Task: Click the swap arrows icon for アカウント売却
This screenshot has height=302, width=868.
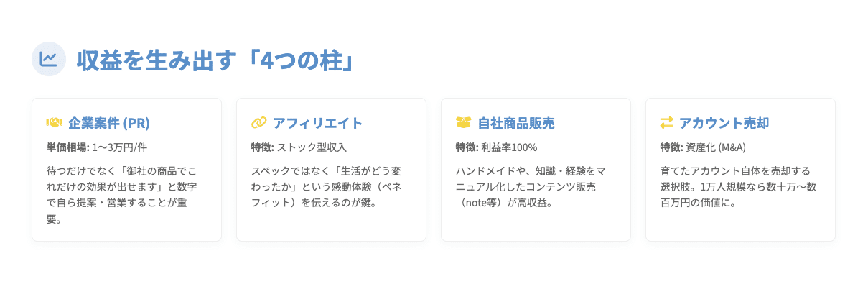Action: click(x=667, y=123)
